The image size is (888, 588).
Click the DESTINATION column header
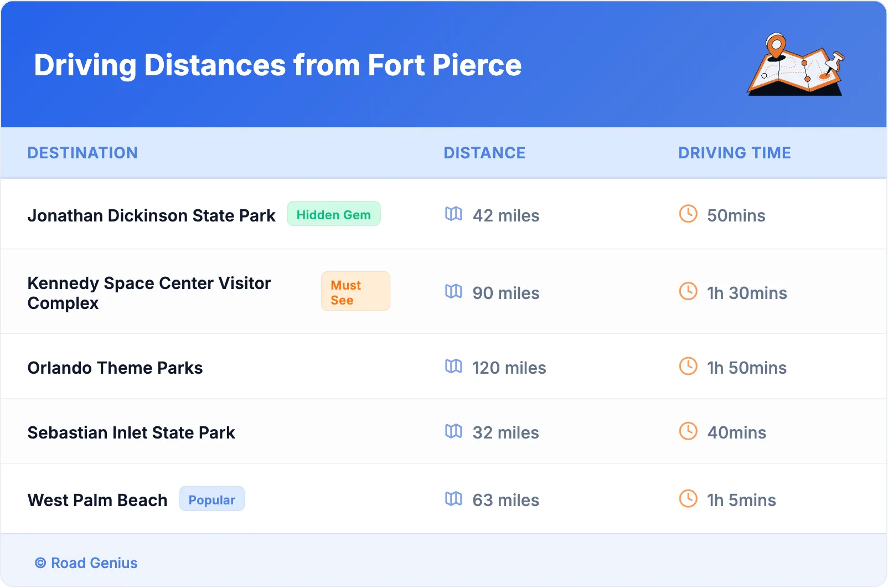click(x=82, y=153)
